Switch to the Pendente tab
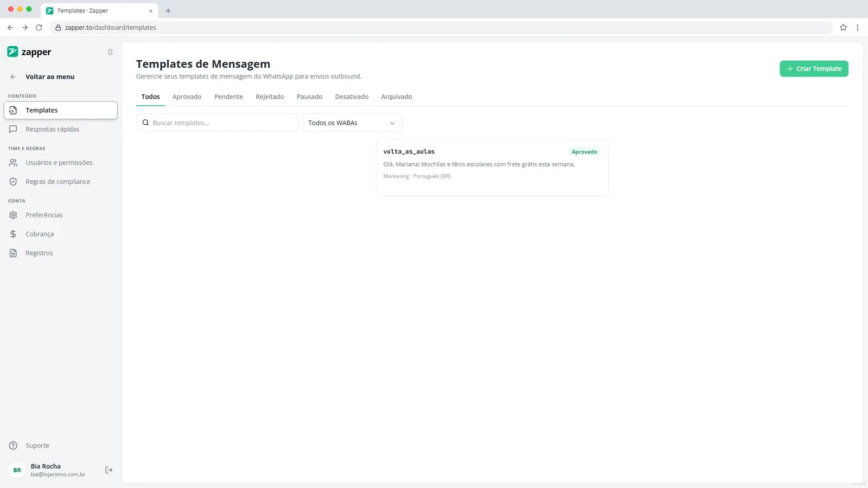Screen dimensions: 868x488 click(x=228, y=97)
